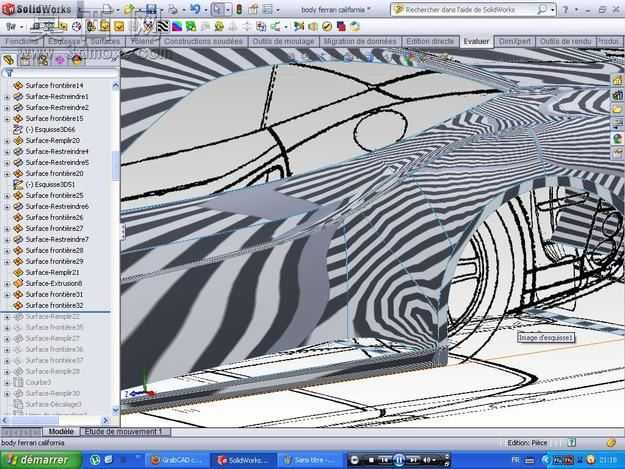Image resolution: width=625 pixels, height=469 pixels.
Task: Click the Rebuild traffic light icon
Action: [239, 9]
